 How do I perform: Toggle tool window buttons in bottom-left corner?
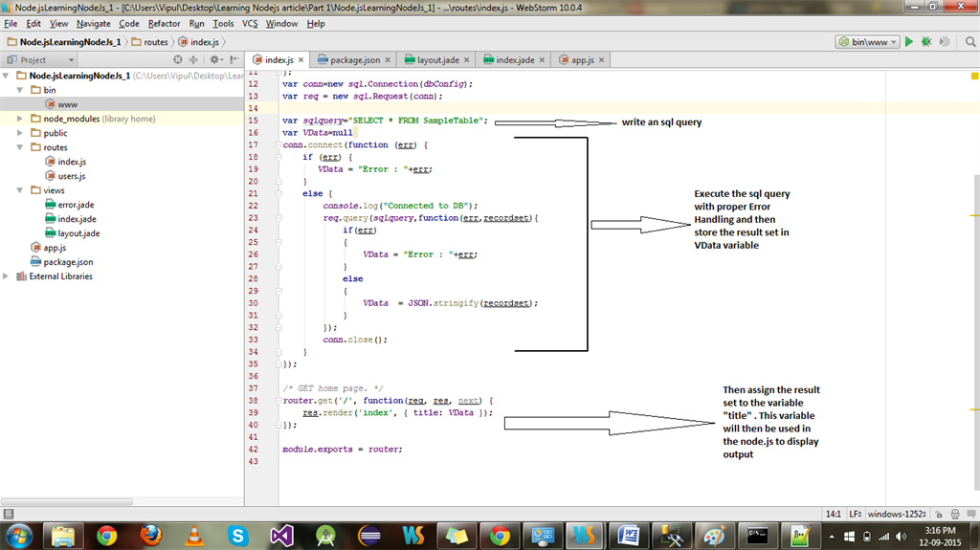point(8,514)
